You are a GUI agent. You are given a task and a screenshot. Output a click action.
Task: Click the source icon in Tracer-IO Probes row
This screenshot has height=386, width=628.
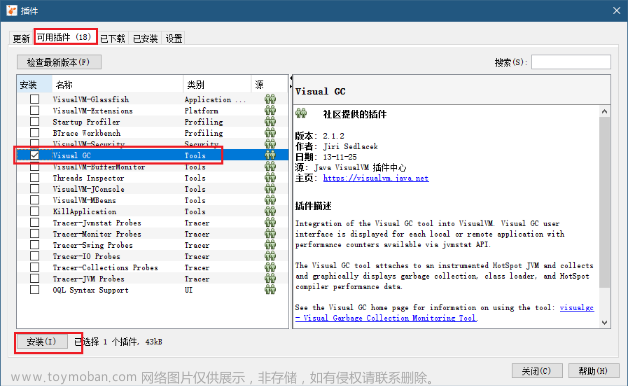(270, 256)
